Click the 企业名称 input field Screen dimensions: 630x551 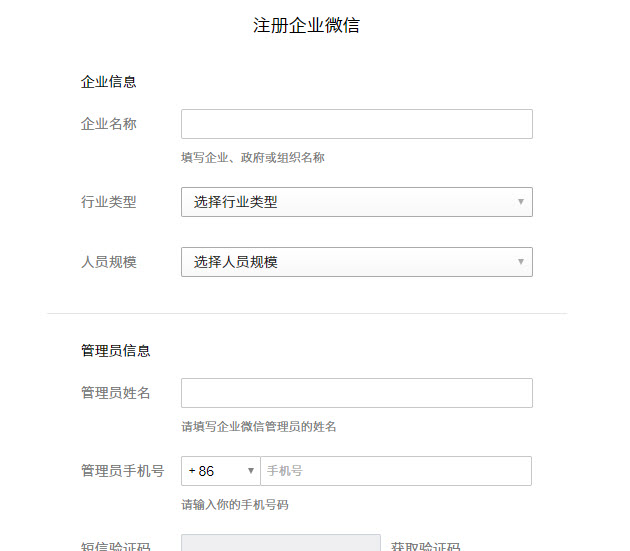(x=356, y=124)
